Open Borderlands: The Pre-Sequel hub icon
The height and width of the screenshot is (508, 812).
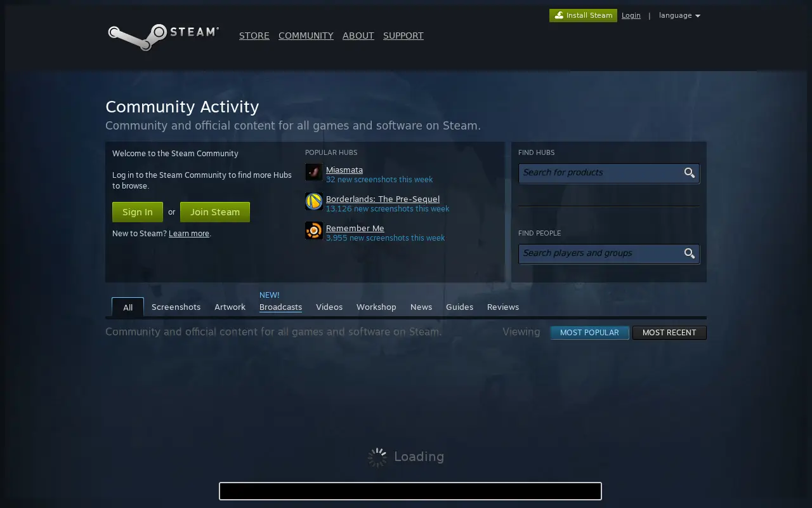coord(314,202)
